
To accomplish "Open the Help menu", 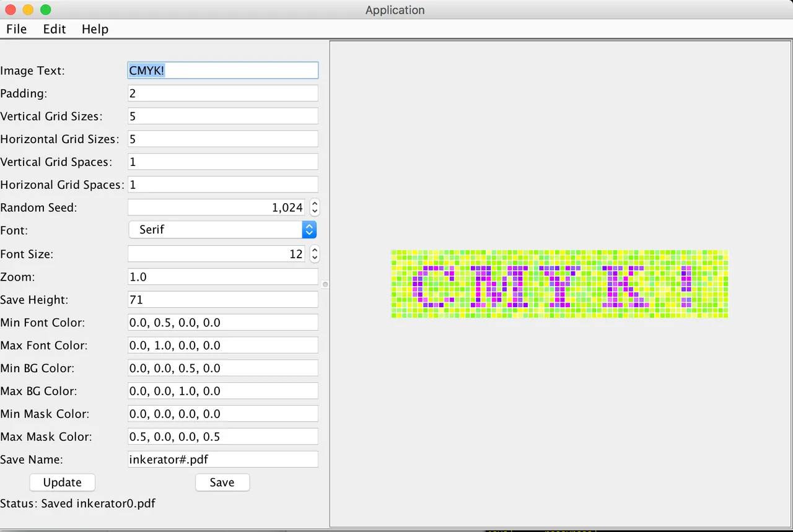I will (x=95, y=29).
